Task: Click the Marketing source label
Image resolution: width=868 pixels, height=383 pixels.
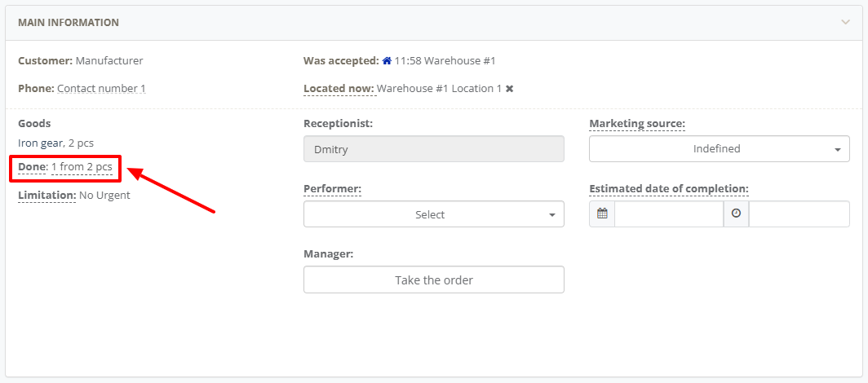Action: click(x=637, y=124)
